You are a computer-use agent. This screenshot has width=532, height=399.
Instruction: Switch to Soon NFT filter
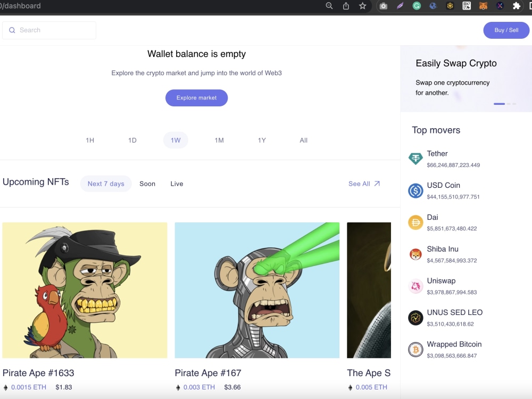point(147,184)
